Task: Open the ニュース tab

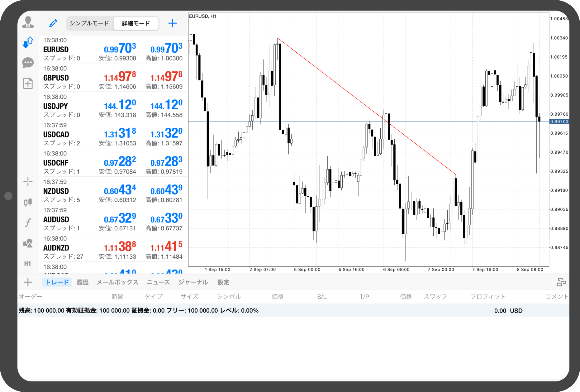Action: (158, 282)
